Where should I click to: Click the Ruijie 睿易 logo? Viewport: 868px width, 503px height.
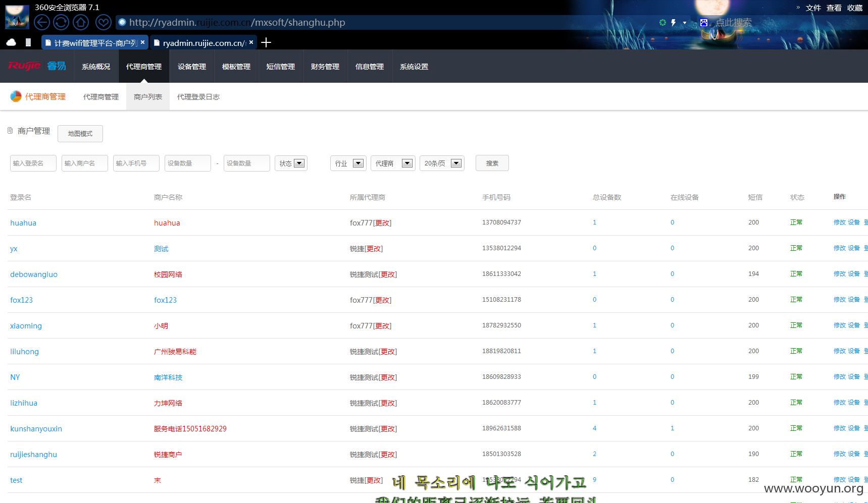[x=37, y=66]
